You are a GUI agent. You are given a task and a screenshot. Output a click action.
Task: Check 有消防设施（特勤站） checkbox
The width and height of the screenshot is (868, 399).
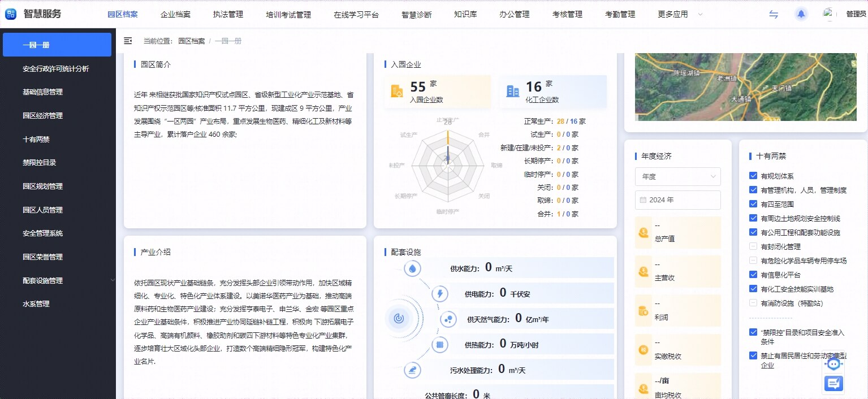753,303
